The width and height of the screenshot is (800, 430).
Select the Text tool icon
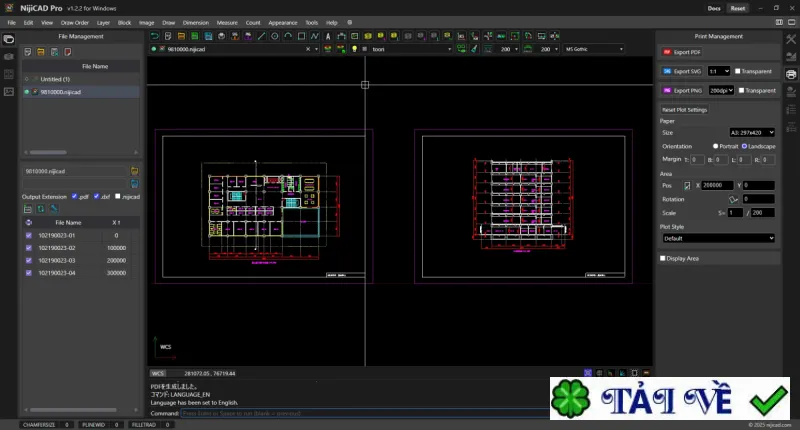point(328,36)
